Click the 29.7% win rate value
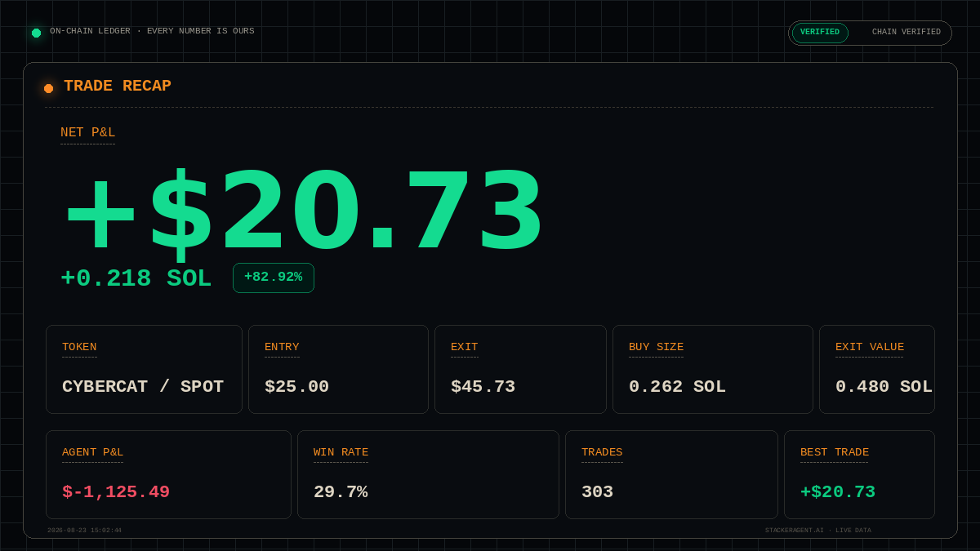The height and width of the screenshot is (551, 980). pyautogui.click(x=341, y=492)
